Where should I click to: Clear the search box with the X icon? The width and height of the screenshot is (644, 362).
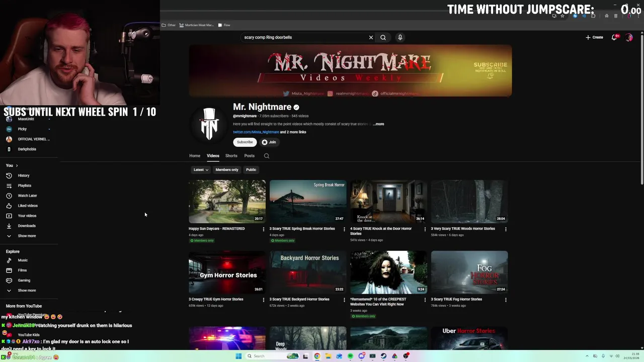371,37
